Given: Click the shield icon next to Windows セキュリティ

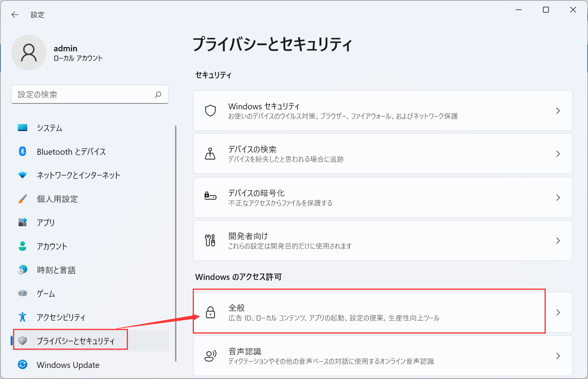Looking at the screenshot, I should [x=210, y=111].
